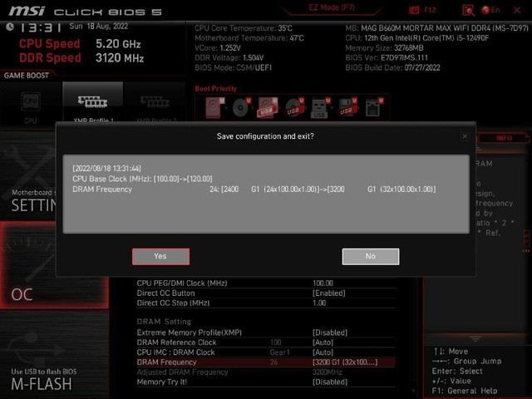The width and height of the screenshot is (532, 399).
Task: Enable XMP Profile 1
Action: [x=92, y=102]
